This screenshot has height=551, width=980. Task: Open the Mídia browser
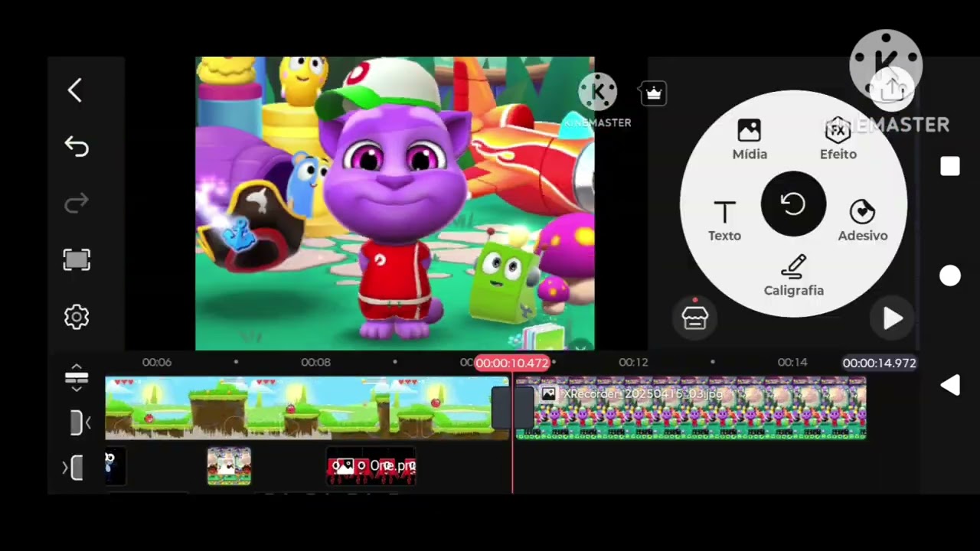(750, 140)
